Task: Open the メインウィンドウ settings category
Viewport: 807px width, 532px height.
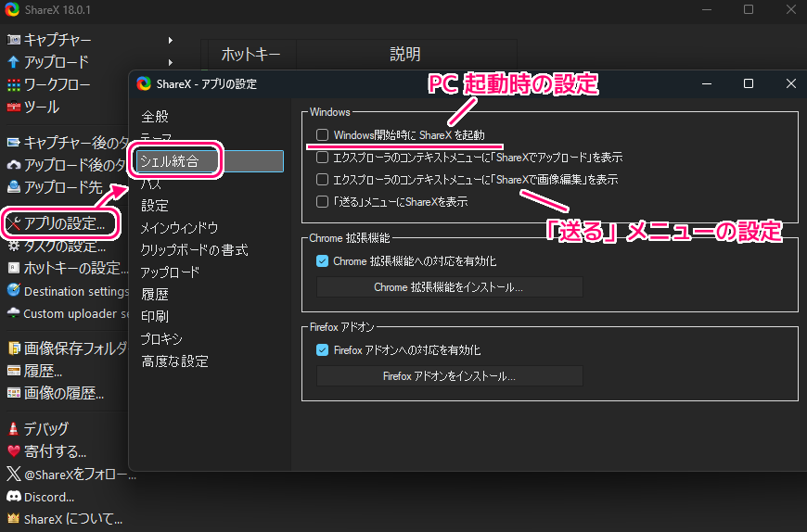Action: (x=180, y=228)
